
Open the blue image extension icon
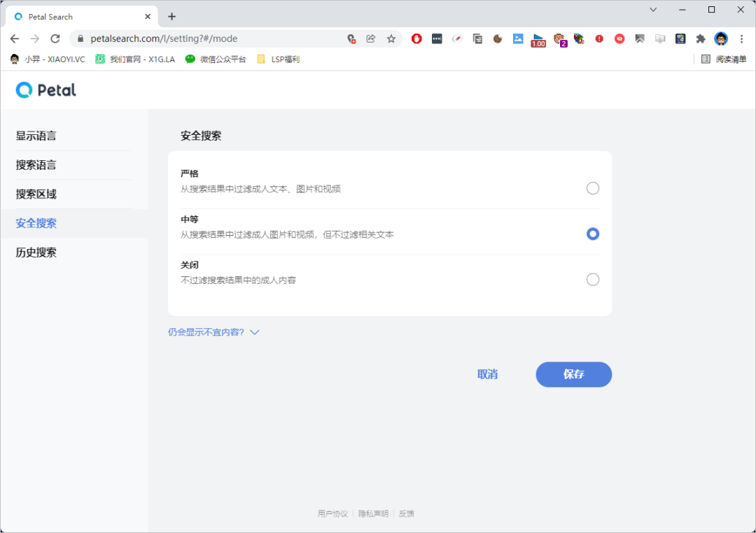[x=518, y=38]
